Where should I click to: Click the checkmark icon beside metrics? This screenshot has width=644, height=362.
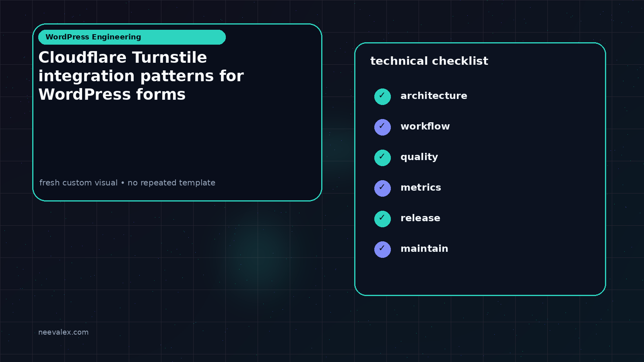tap(382, 188)
